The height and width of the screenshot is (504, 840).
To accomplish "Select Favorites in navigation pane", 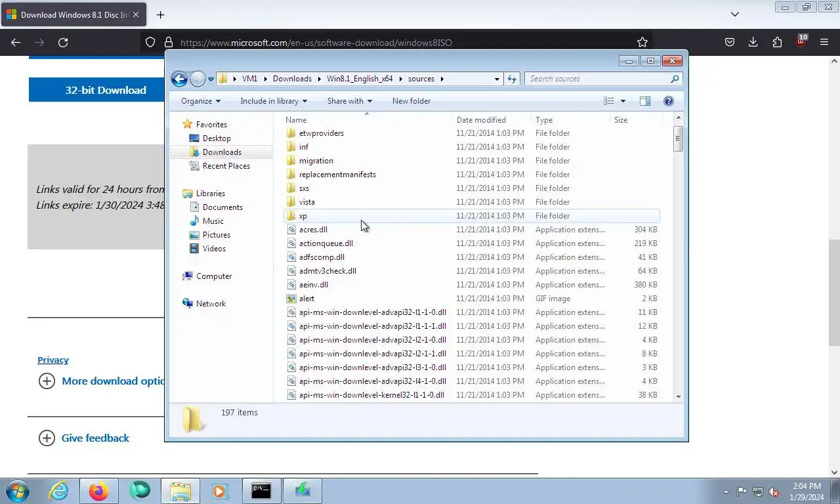I will [x=211, y=125].
